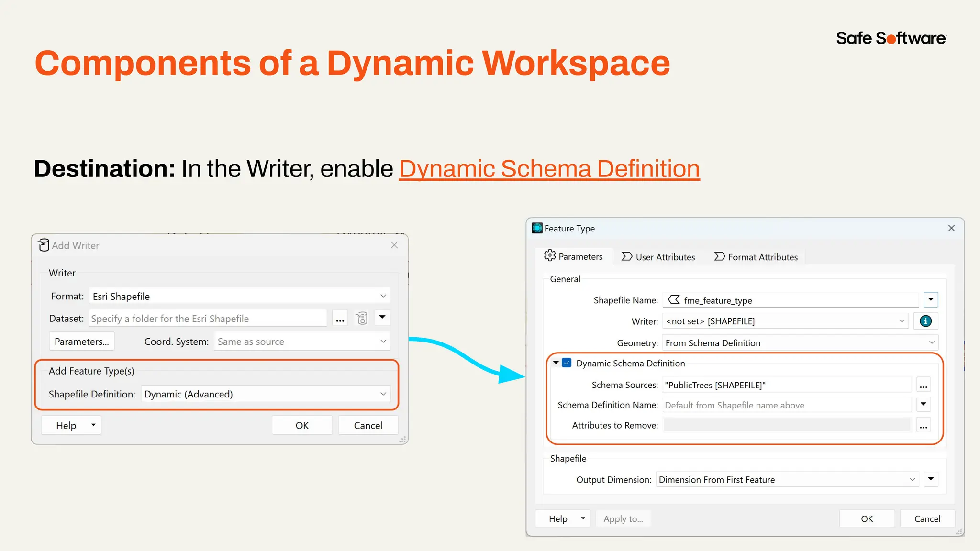Open Feature Type Help dropdown arrow
Viewport: 980px width, 551px height.
click(x=583, y=518)
